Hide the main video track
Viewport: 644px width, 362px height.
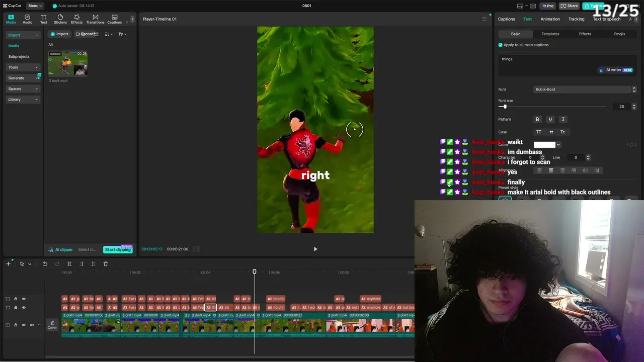[x=24, y=325]
